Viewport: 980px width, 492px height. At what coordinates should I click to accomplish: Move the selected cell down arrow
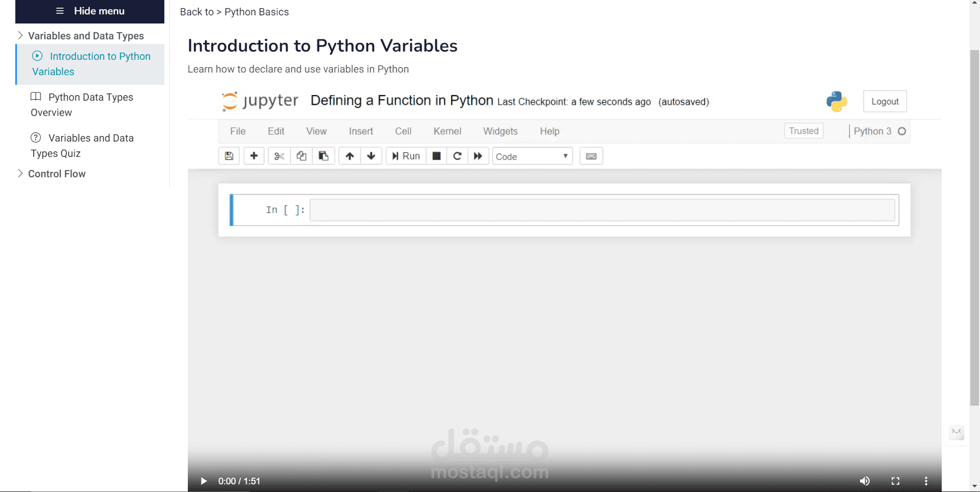(371, 156)
